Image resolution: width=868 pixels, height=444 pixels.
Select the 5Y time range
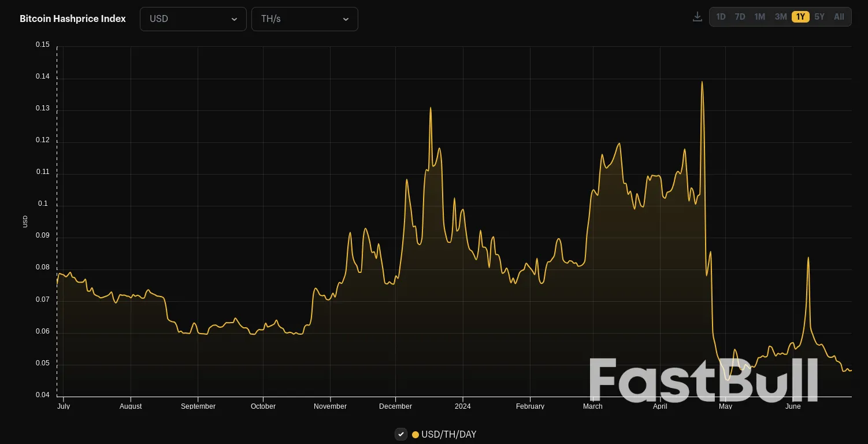click(819, 17)
